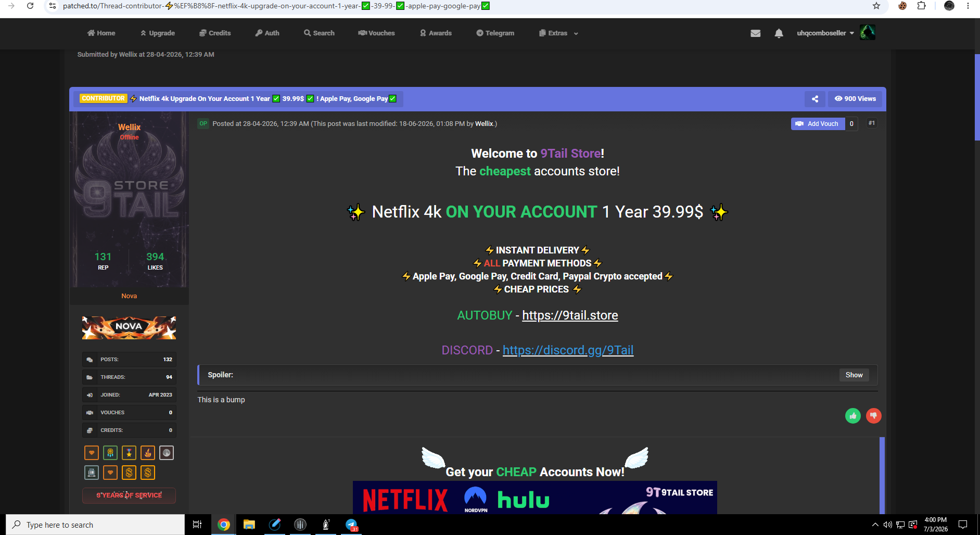The width and height of the screenshot is (980, 535).
Task: Click the yellow CONTRIBUTOR thread tag
Action: pyautogui.click(x=104, y=98)
